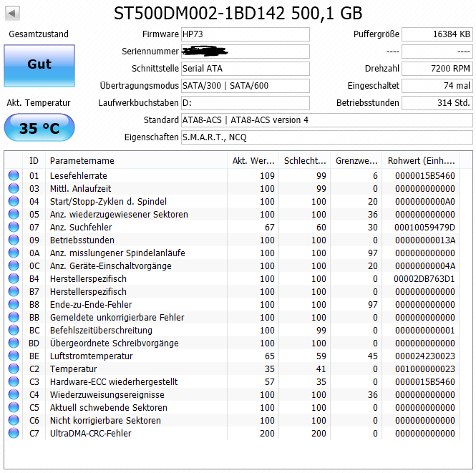This screenshot has height=473, width=476.
Task: Select status circle of Übergeordnete Schreibvorgänge
Action: [14, 343]
